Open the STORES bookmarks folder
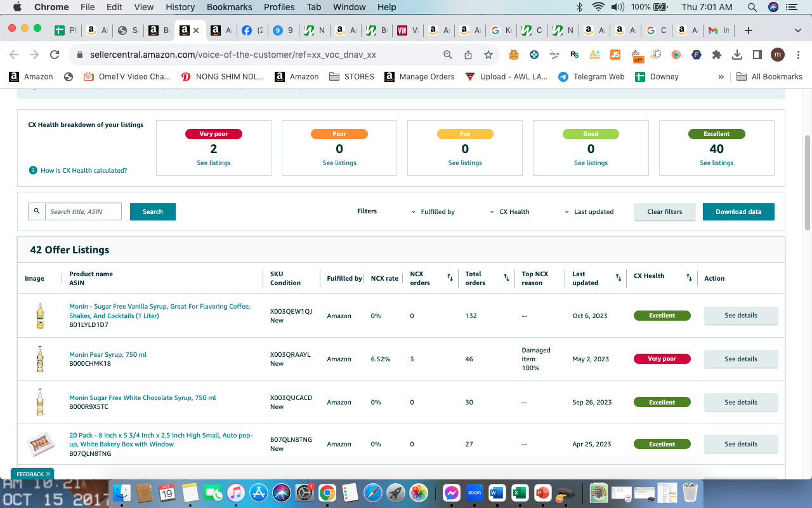 point(352,77)
